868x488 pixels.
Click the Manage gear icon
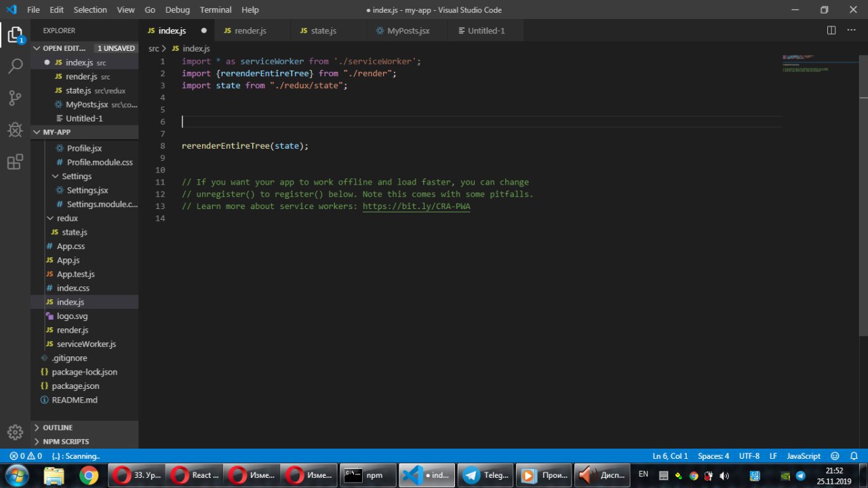[x=15, y=432]
